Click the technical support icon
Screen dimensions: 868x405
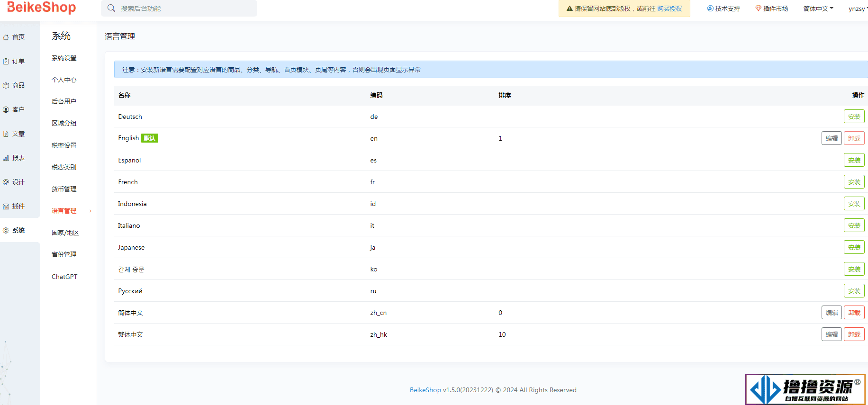(x=710, y=9)
